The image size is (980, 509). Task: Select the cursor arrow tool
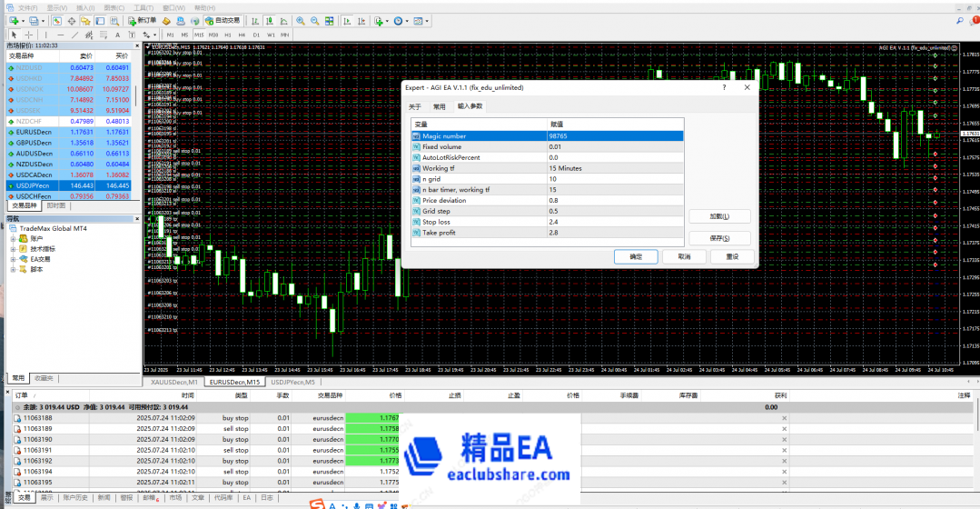pyautogui.click(x=14, y=35)
